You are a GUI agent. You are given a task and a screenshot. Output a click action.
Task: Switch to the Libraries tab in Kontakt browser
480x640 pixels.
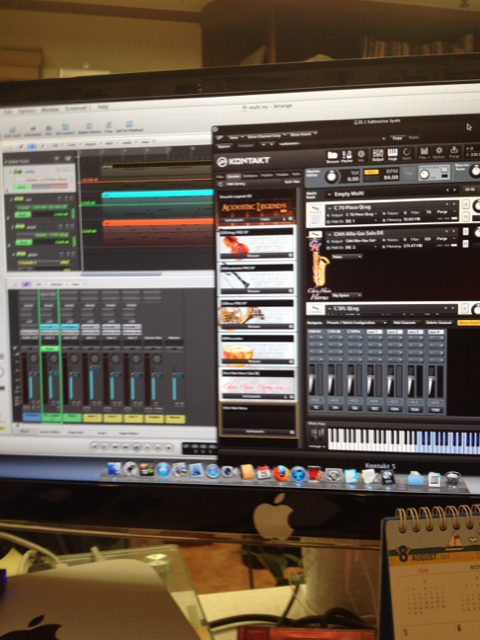(x=233, y=176)
